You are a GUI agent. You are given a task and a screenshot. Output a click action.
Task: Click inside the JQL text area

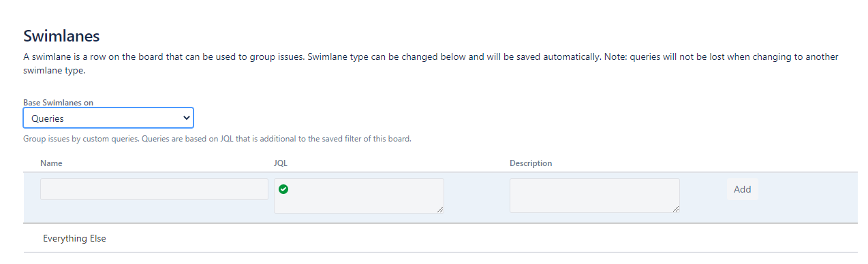359,196
